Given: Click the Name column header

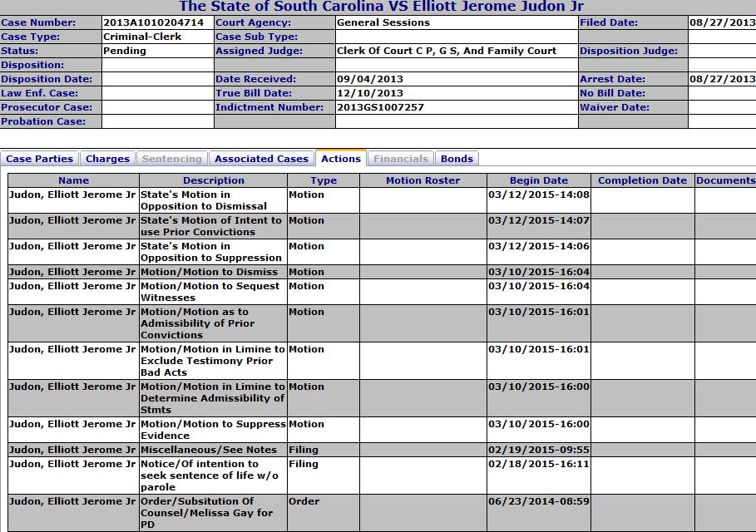Looking at the screenshot, I should coord(74,180).
